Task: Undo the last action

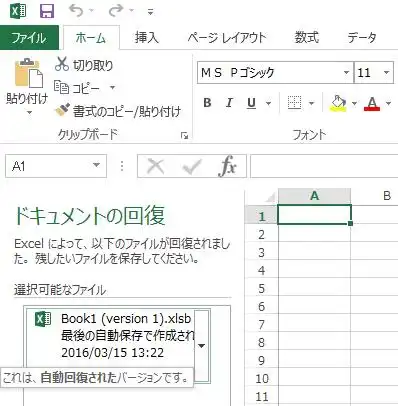Action: pyautogui.click(x=76, y=11)
